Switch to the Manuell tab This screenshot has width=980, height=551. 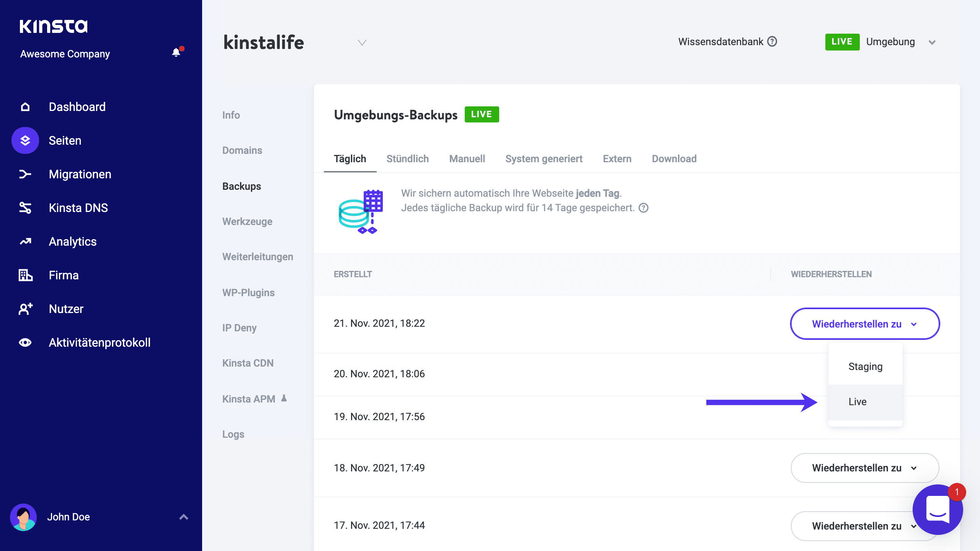[467, 158]
